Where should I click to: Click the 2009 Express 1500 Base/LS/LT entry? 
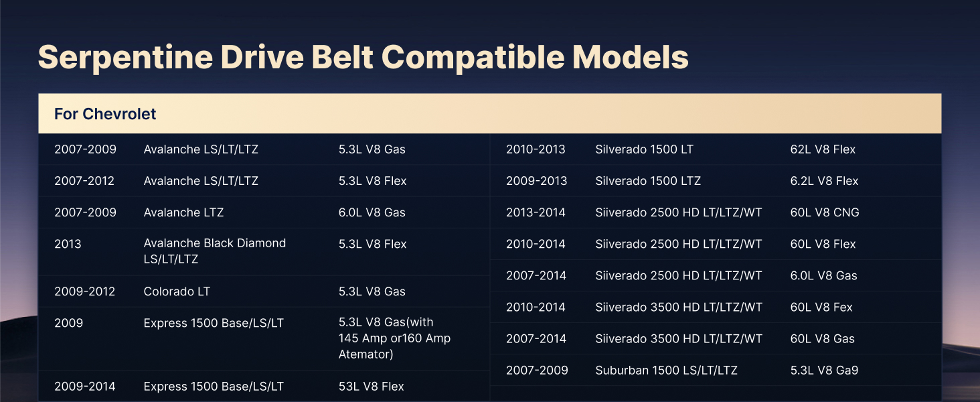click(264, 338)
